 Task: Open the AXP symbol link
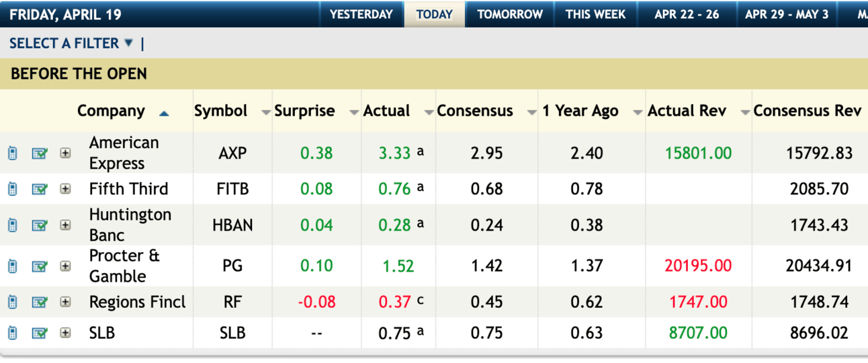[232, 153]
